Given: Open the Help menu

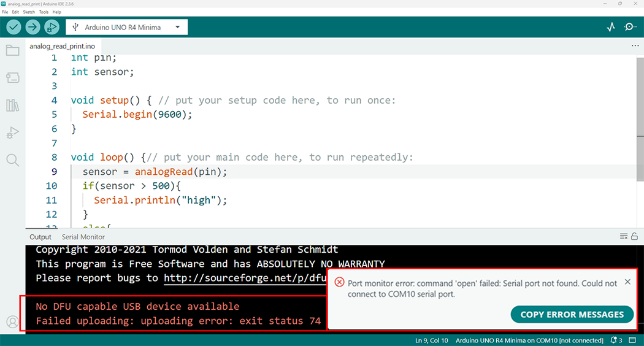Looking at the screenshot, I should tap(56, 12).
